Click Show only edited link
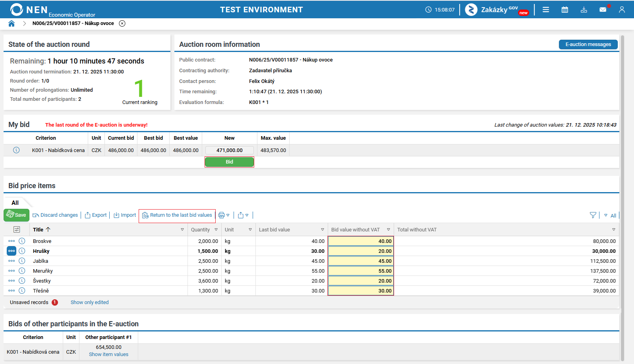The width and height of the screenshot is (634, 364). [90, 302]
